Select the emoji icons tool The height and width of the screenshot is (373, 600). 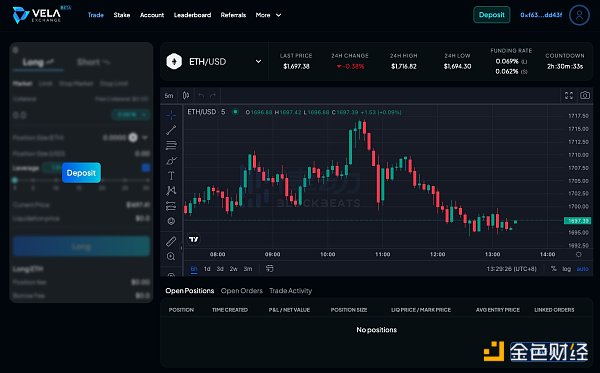(x=171, y=221)
